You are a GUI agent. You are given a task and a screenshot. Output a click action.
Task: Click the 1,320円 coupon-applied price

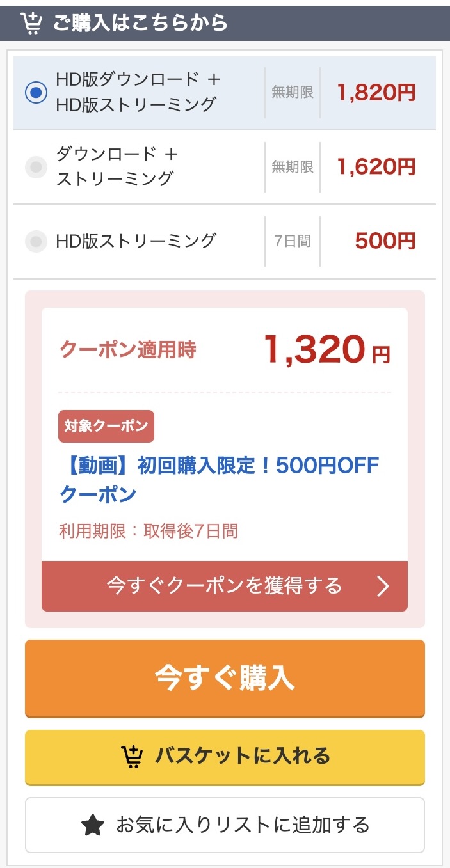point(326,350)
